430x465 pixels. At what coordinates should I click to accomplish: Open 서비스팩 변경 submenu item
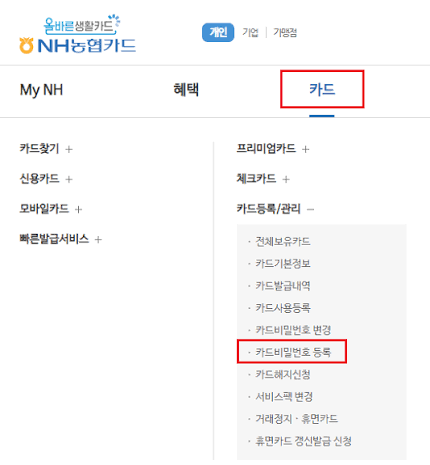click(x=284, y=397)
